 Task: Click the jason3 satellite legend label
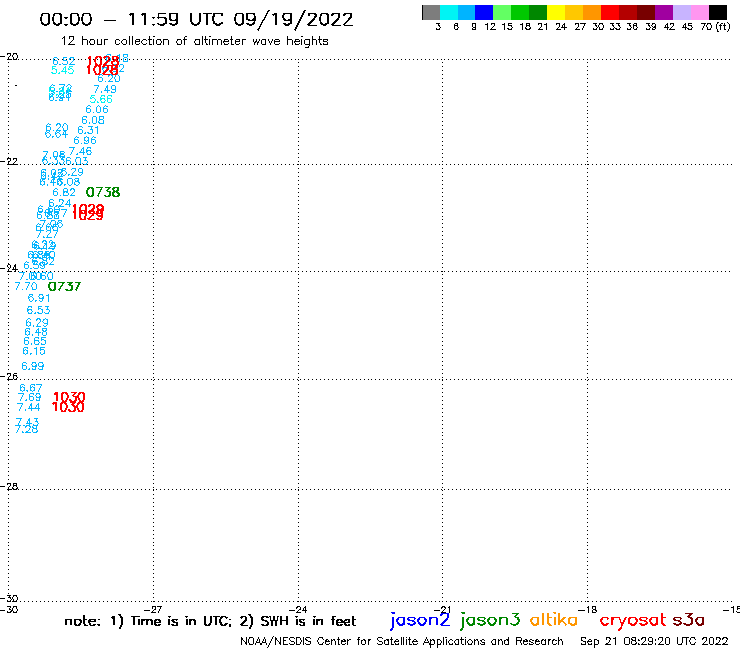[x=490, y=620]
